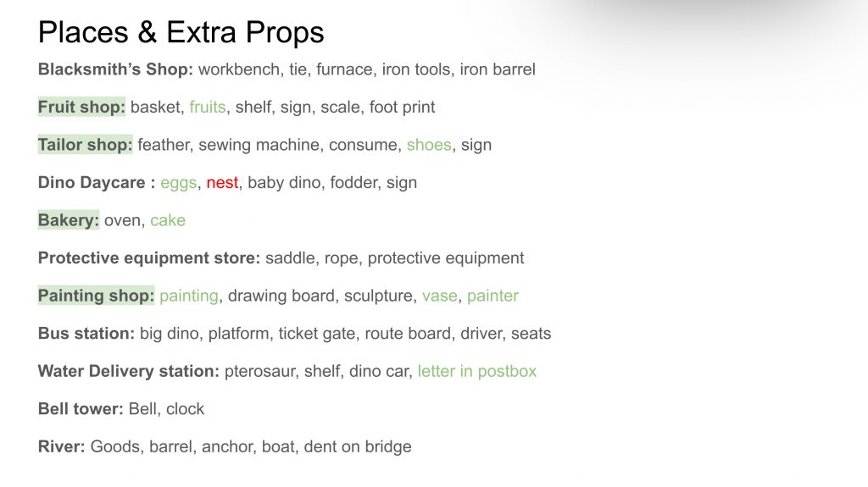Click the "Places & Extra Props" slide title

(181, 32)
